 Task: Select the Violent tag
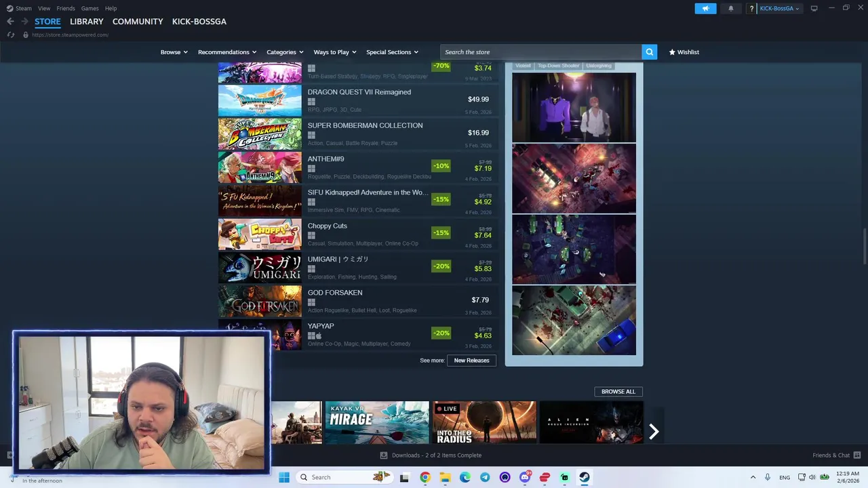click(x=523, y=66)
